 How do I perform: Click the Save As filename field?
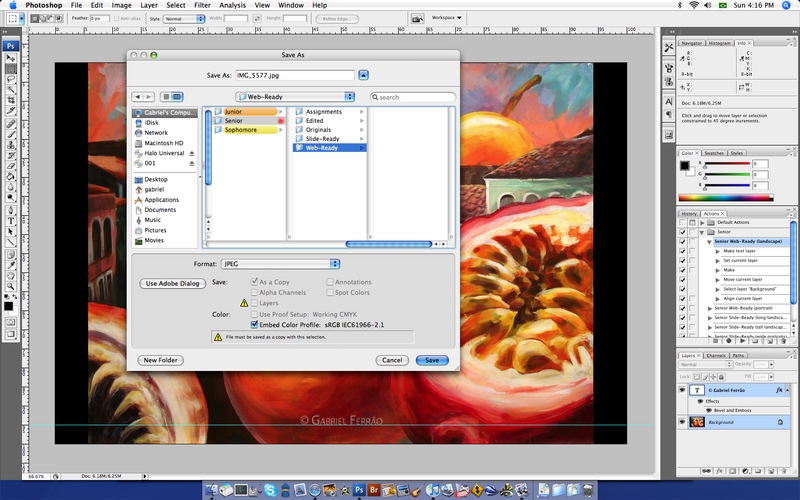pos(294,74)
